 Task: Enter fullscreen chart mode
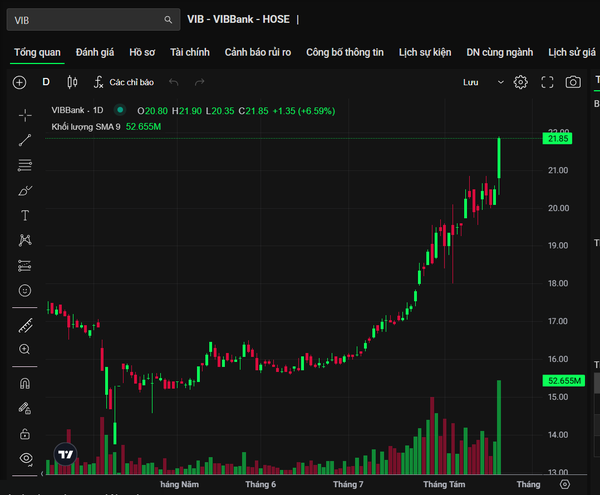pos(547,82)
